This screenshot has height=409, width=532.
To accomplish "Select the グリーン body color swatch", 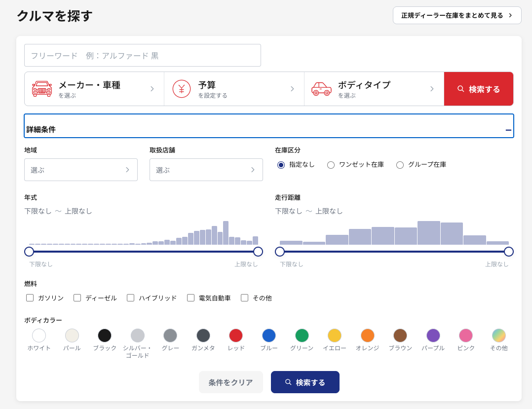I will [x=302, y=335].
